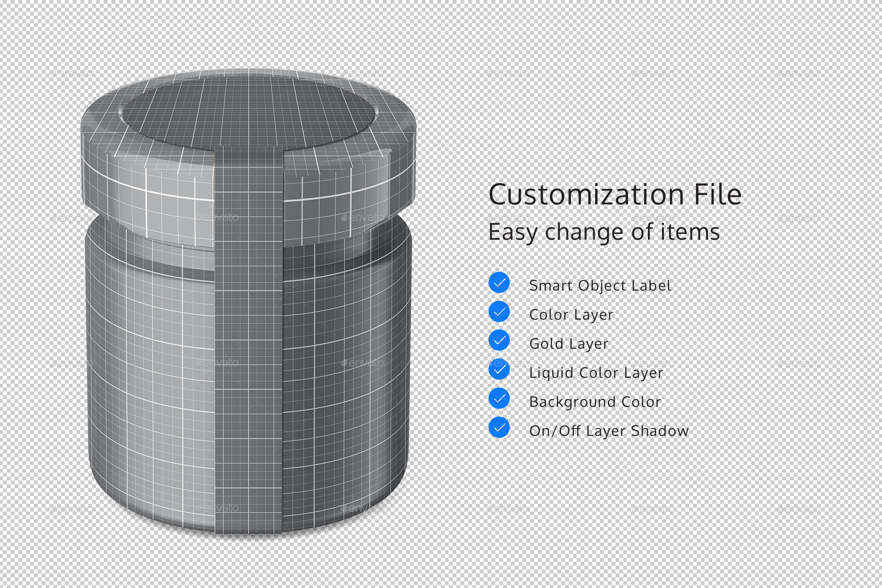This screenshot has height=588, width=882.
Task: Click the checkmark beside Background Color
Action: click(499, 399)
